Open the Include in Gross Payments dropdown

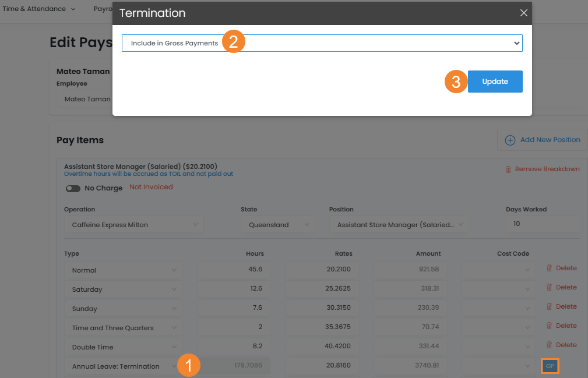pyautogui.click(x=322, y=43)
